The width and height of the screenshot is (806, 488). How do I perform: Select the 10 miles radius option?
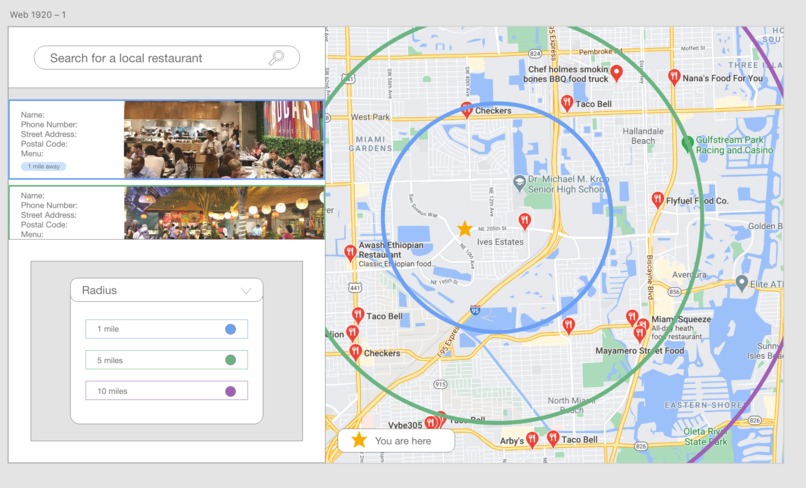[167, 391]
